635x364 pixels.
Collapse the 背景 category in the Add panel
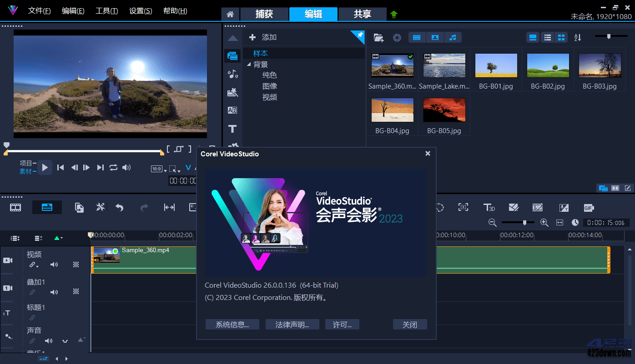pos(249,64)
